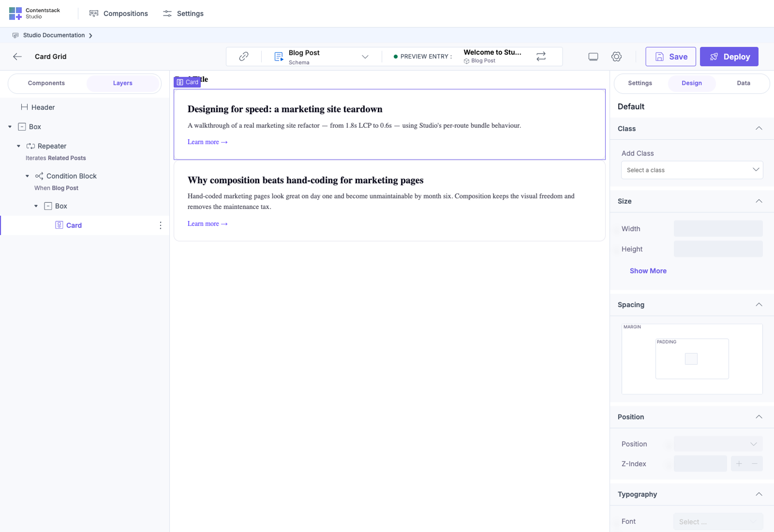This screenshot has height=532, width=774.
Task: Select Why composition beats hand-coding heading
Action: 305,180
